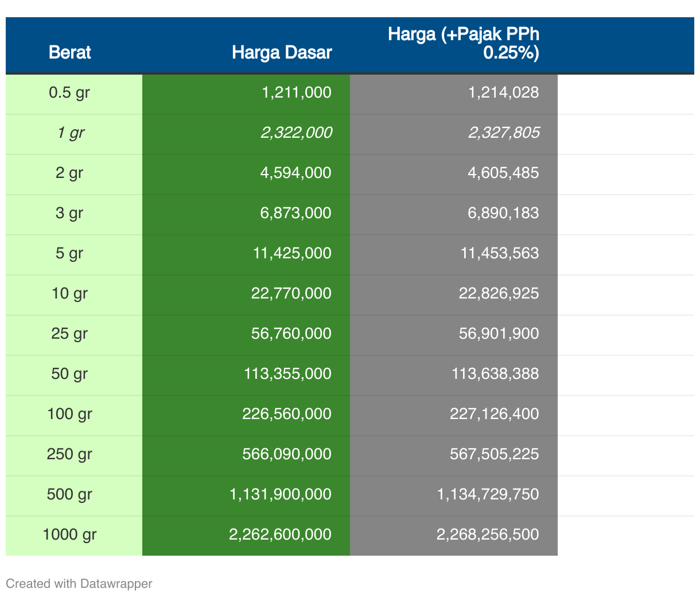Click the taxed price 2,327,805 cell
700x597 pixels.
click(x=504, y=133)
